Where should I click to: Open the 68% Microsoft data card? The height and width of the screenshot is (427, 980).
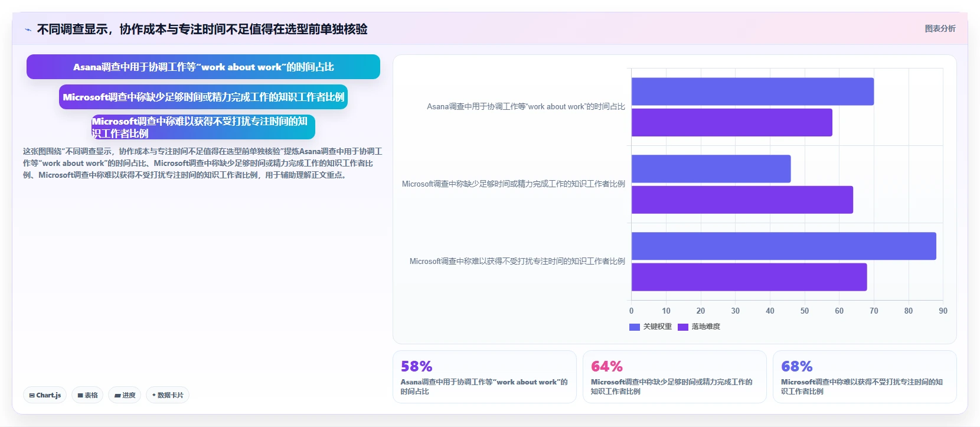click(x=864, y=377)
